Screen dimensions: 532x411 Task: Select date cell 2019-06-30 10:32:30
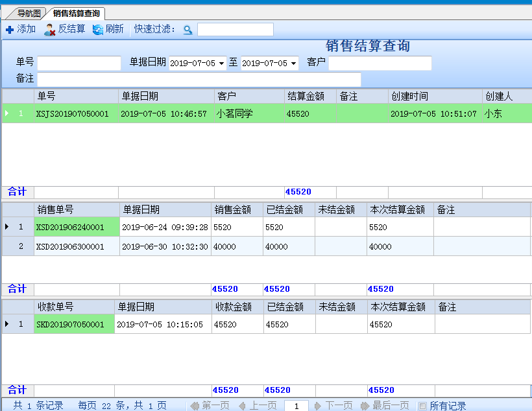tap(165, 246)
